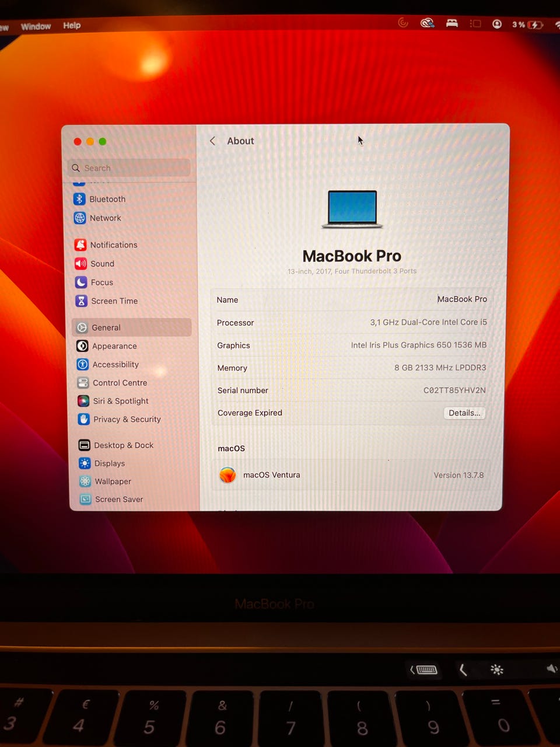
Task: Focus the Search field in sidebar
Action: pos(129,168)
